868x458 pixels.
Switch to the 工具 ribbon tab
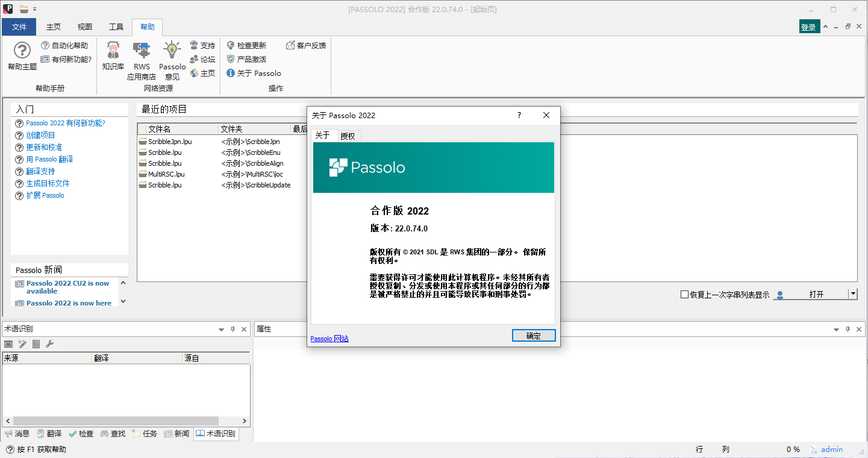coord(116,27)
